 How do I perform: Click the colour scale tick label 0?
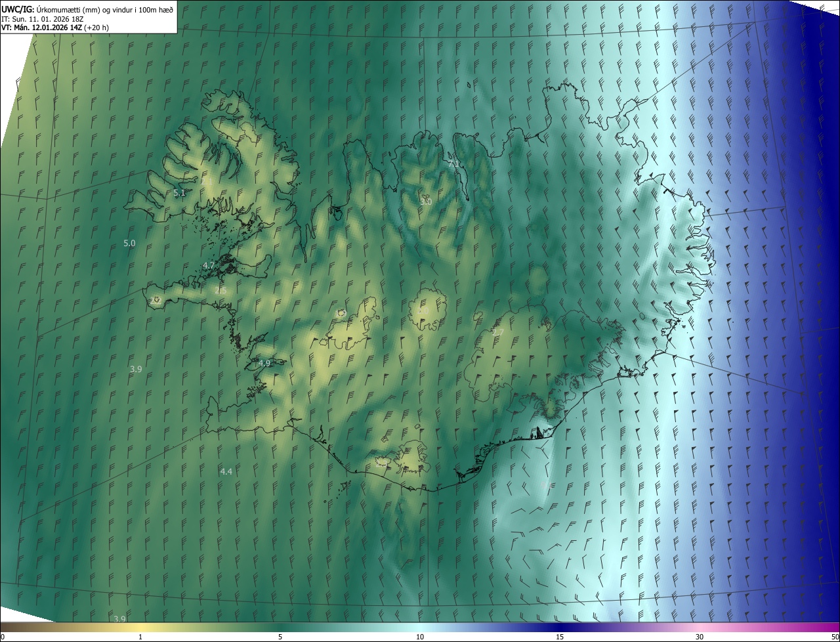click(3, 637)
